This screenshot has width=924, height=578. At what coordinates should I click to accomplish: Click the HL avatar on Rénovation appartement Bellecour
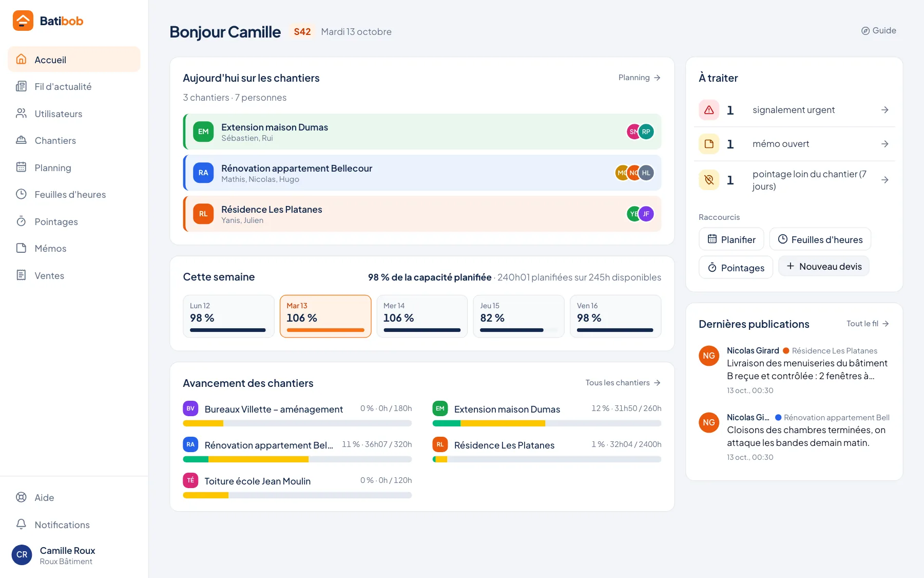(646, 173)
